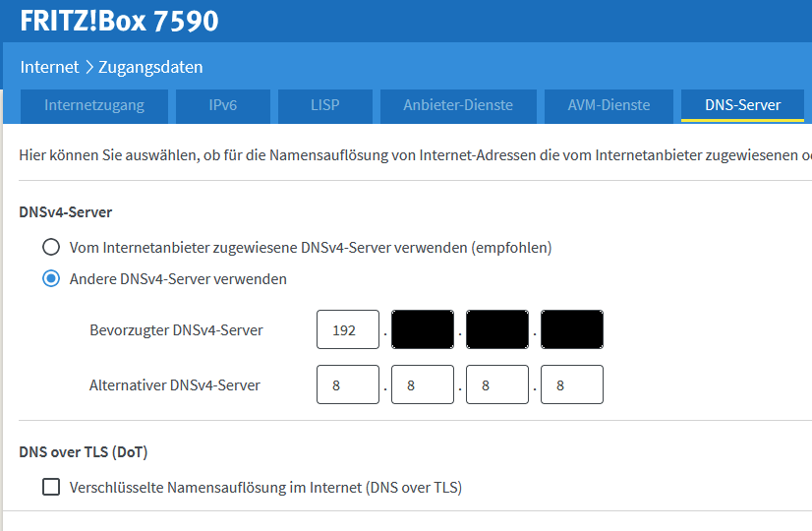Click 'Verschlüsselte Namensauflösung im Internet' label text

[265, 488]
